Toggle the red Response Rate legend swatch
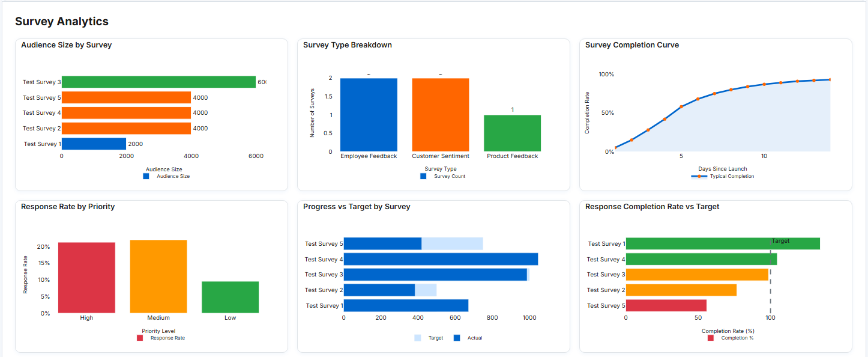The height and width of the screenshot is (357, 868). pos(140,338)
